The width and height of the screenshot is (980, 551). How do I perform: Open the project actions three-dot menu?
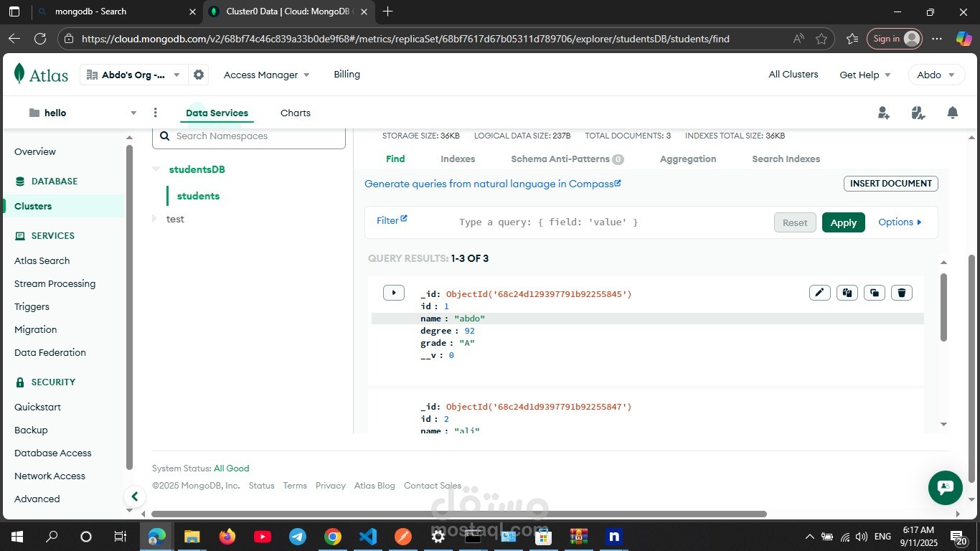tap(155, 113)
